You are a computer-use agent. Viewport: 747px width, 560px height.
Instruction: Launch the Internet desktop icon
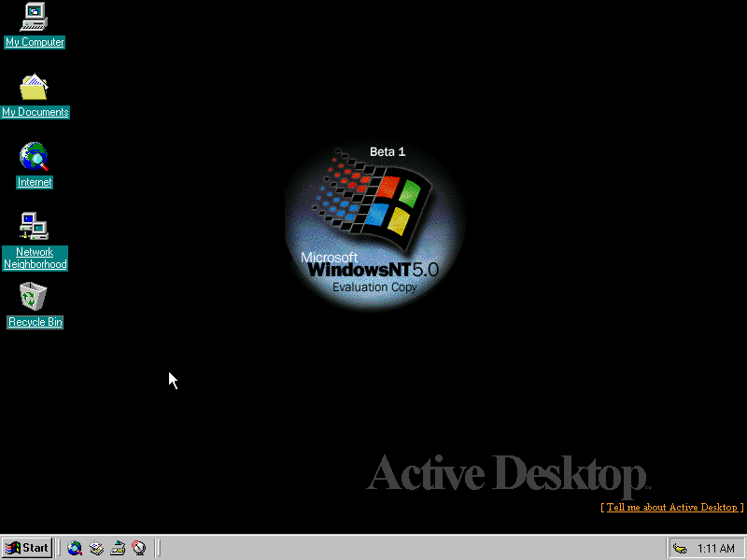pyautogui.click(x=34, y=157)
